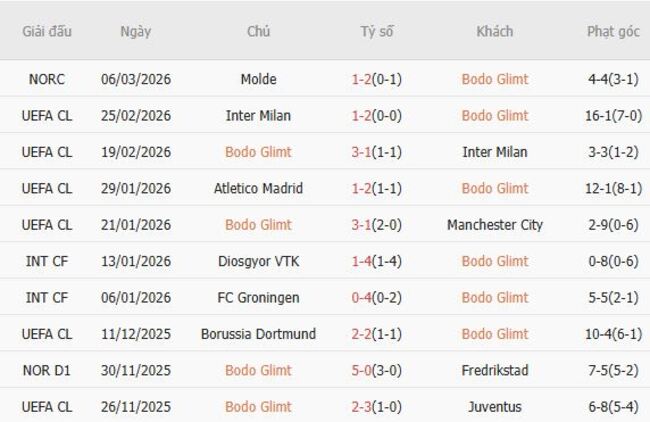Select the Tỷ số column header
This screenshot has width=650, height=422.
point(377,31)
